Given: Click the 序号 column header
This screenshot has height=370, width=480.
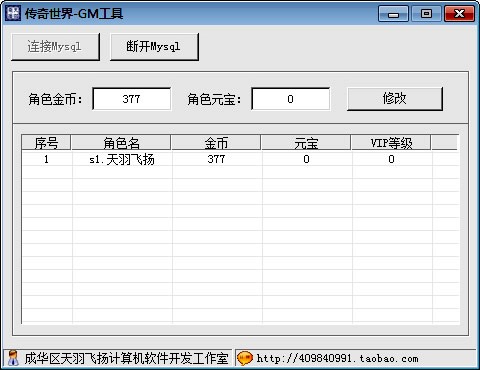Looking at the screenshot, I should (x=46, y=143).
